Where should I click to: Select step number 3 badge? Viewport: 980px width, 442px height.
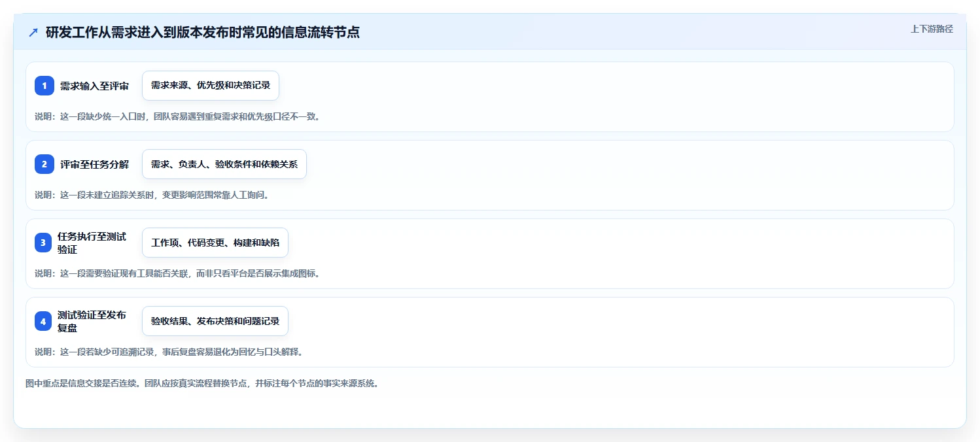click(44, 243)
